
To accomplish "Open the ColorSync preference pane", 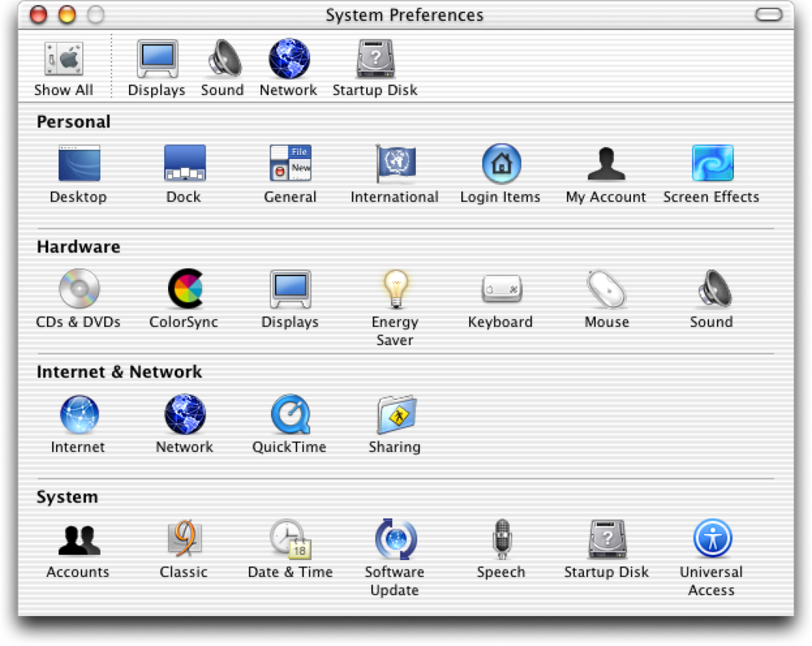I will 185,288.
